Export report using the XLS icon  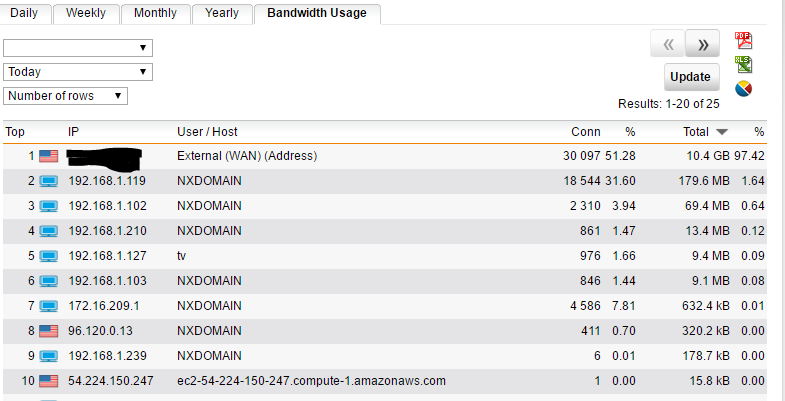[x=743, y=65]
